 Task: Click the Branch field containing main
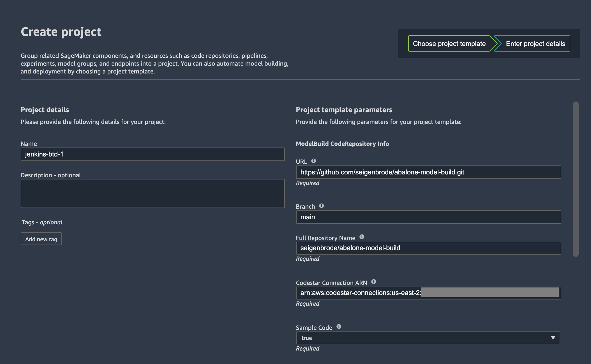click(x=428, y=217)
